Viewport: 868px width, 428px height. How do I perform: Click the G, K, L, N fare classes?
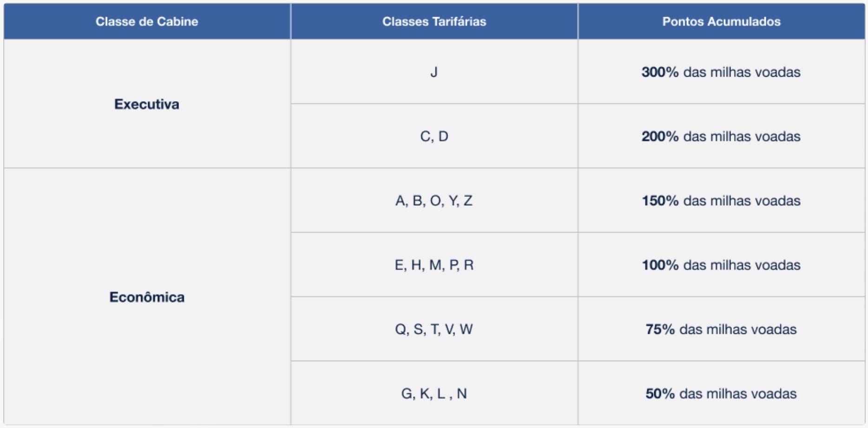click(434, 394)
